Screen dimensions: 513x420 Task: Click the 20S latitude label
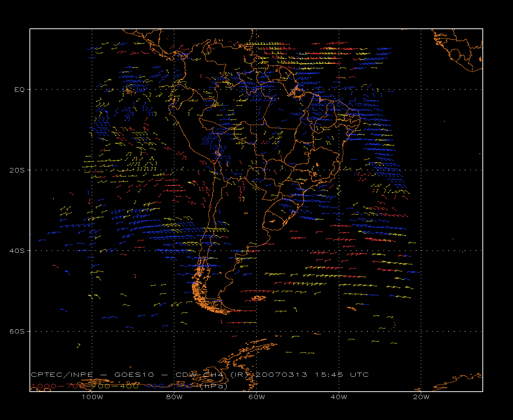click(17, 170)
